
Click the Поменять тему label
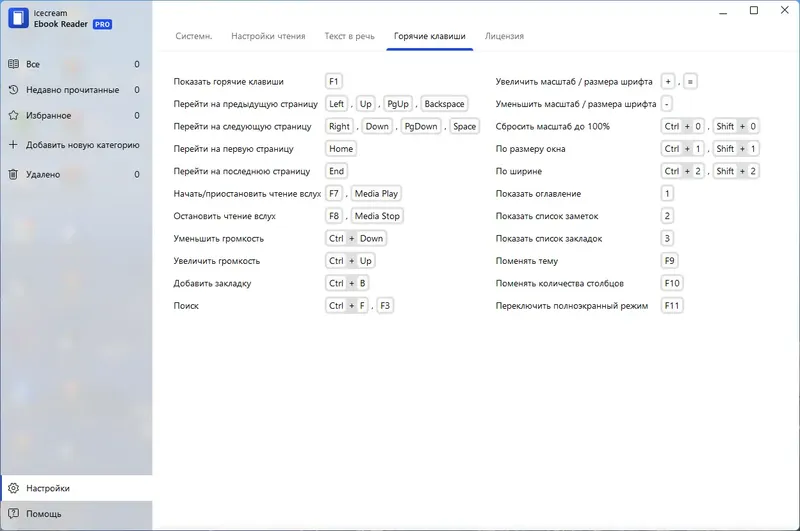(x=527, y=261)
